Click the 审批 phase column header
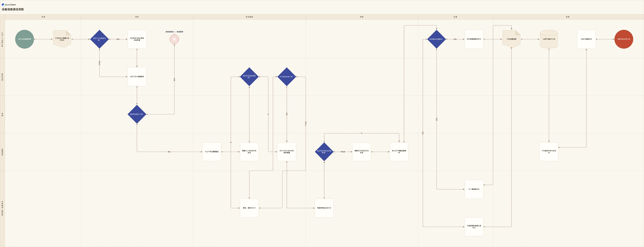Screen dimensions: 644x247 137,17
